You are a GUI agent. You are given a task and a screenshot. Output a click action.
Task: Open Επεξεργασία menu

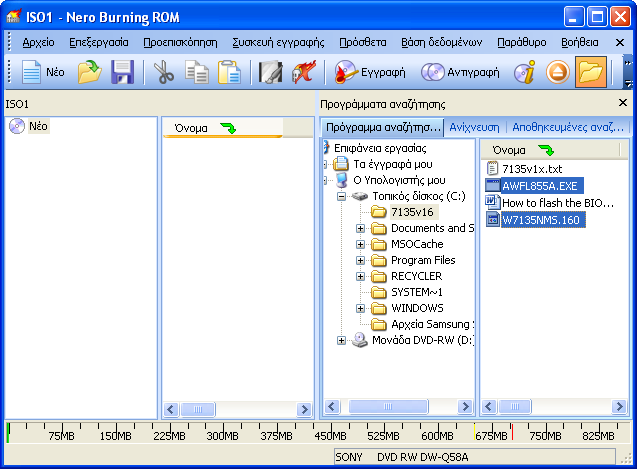(99, 42)
